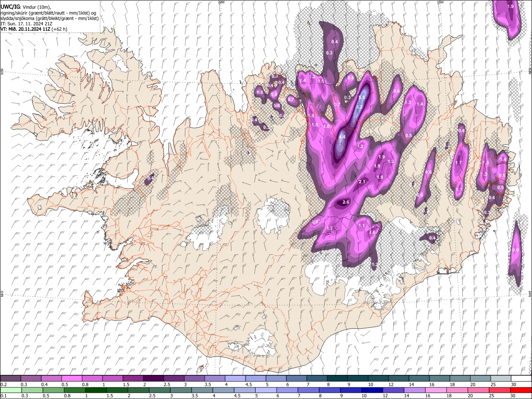Click the UWC/IG title text
The height and width of the screenshot is (399, 532).
point(10,7)
